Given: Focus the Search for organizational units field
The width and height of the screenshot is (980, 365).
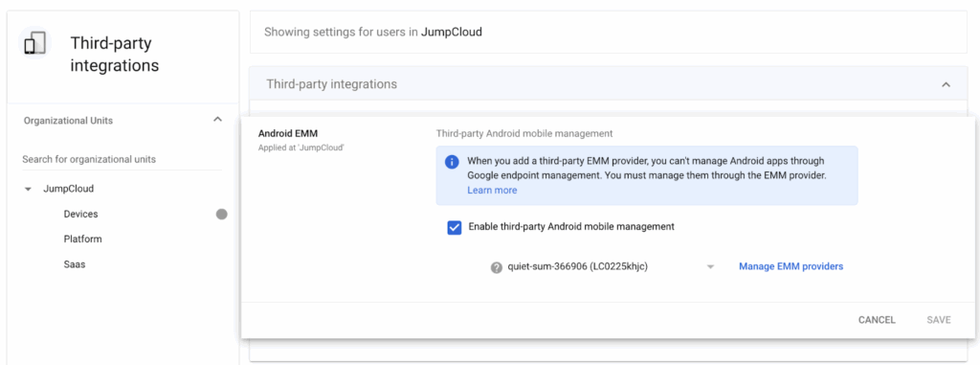Looking at the screenshot, I should (x=122, y=160).
